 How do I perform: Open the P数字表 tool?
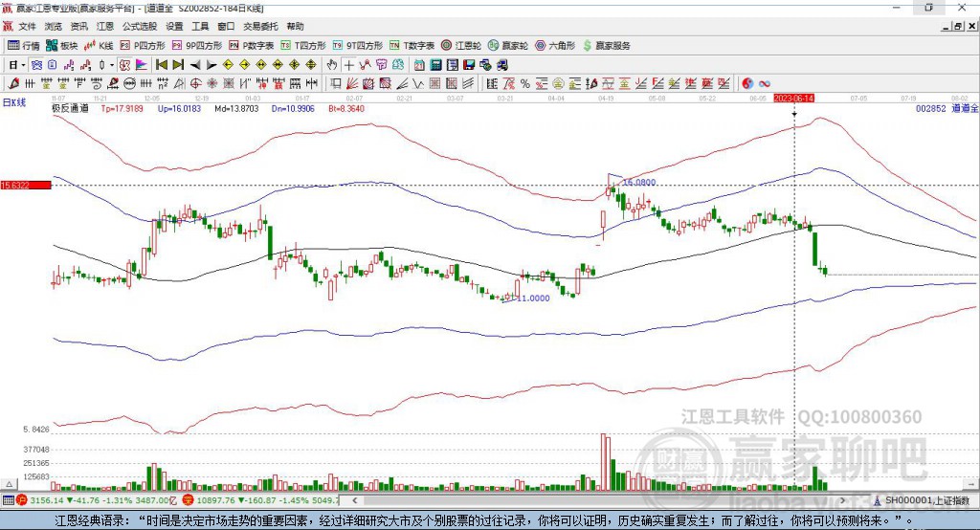coord(252,46)
